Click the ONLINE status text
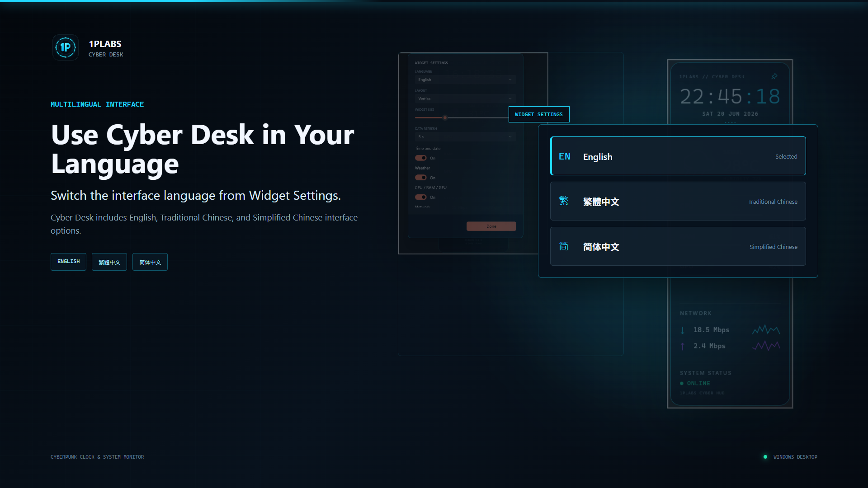Screen dimensions: 868x488 698,383
